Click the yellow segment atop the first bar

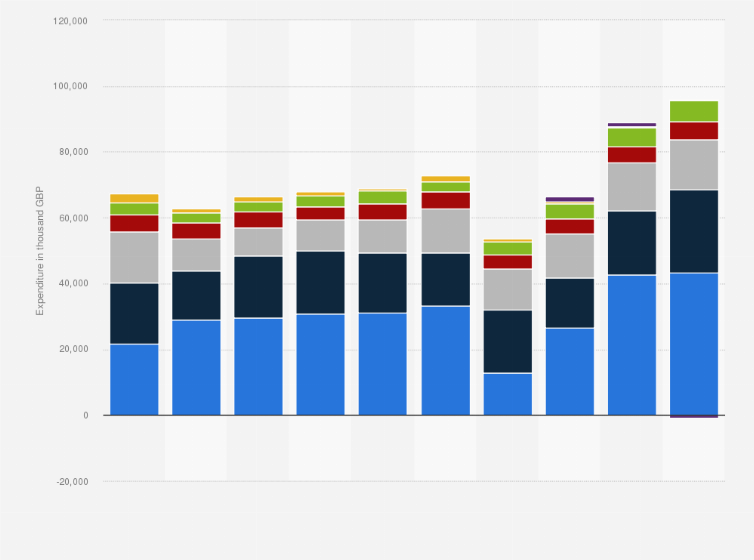tap(134, 198)
